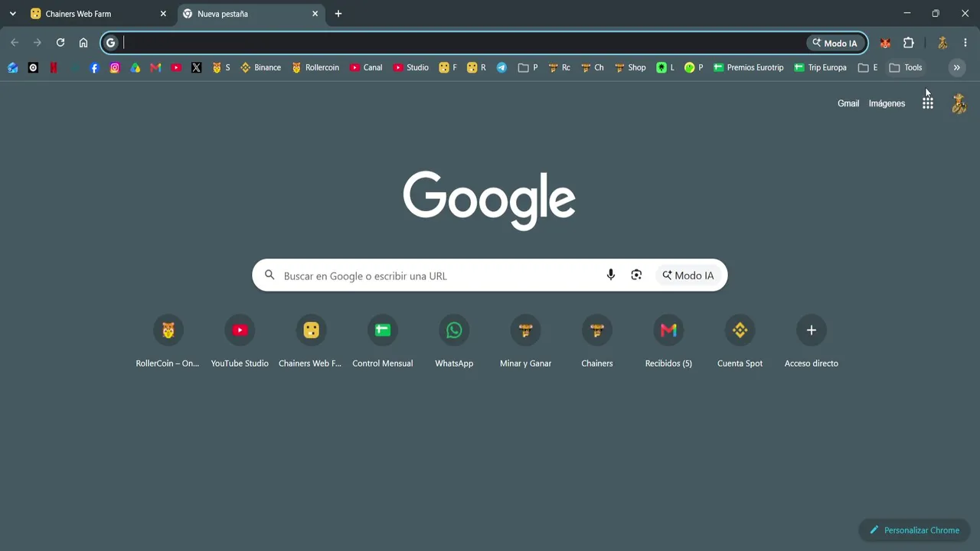Screen dimensions: 980x551
Task: Click Modo IA in the Google search box
Action: [688, 275]
